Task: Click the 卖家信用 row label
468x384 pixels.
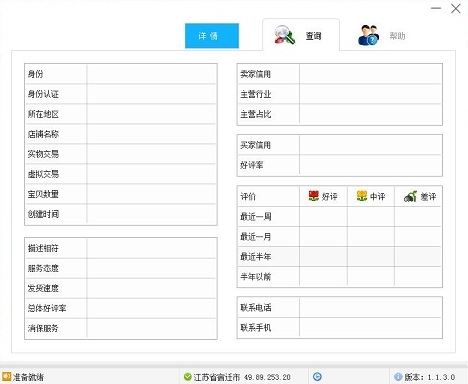Action: click(256, 74)
